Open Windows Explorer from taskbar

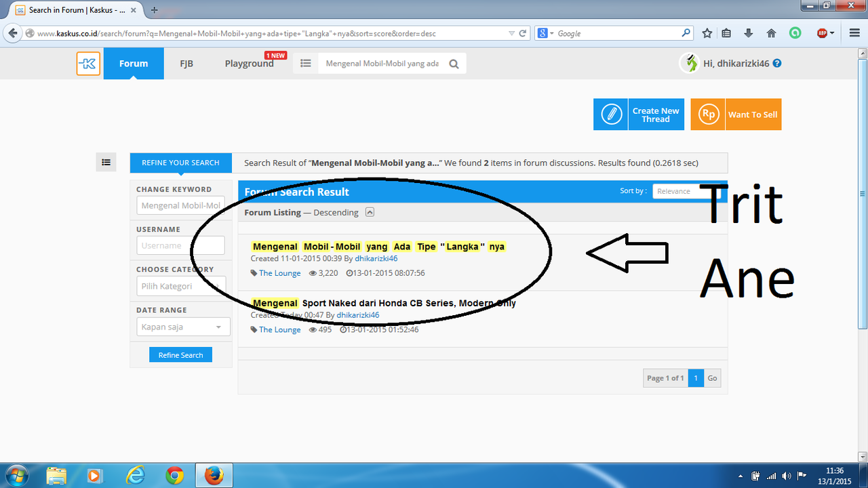[57, 476]
